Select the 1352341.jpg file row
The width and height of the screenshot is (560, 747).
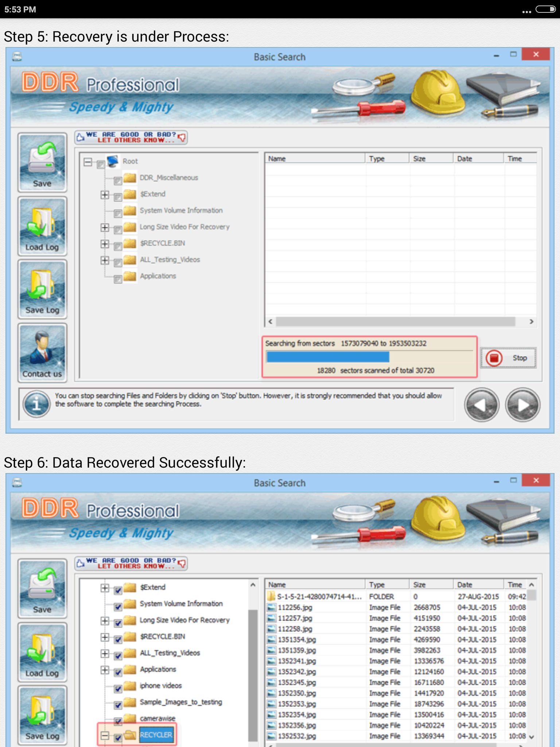(x=397, y=661)
